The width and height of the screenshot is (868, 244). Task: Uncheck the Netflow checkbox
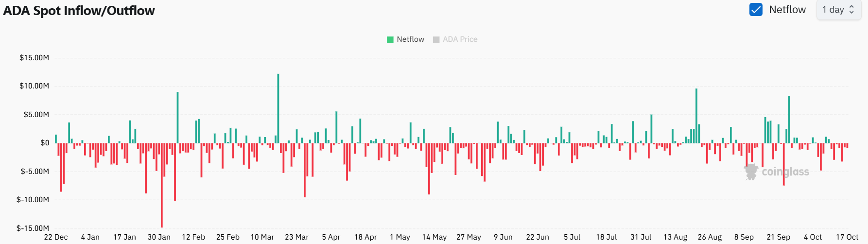[756, 10]
